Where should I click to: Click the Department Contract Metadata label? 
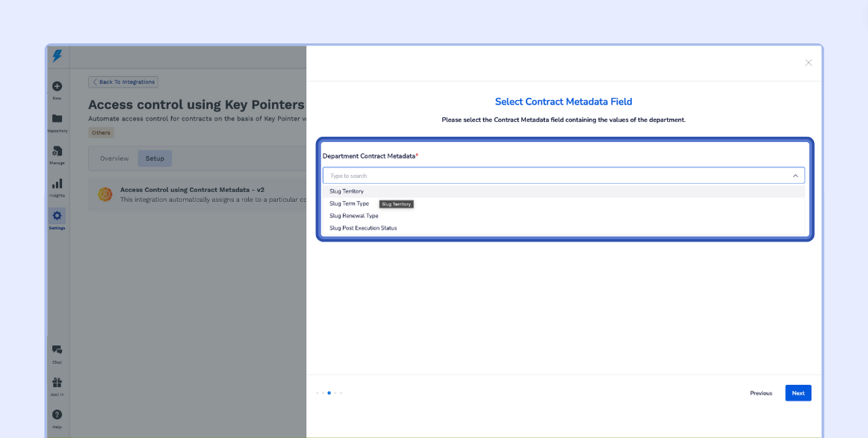(x=369, y=156)
